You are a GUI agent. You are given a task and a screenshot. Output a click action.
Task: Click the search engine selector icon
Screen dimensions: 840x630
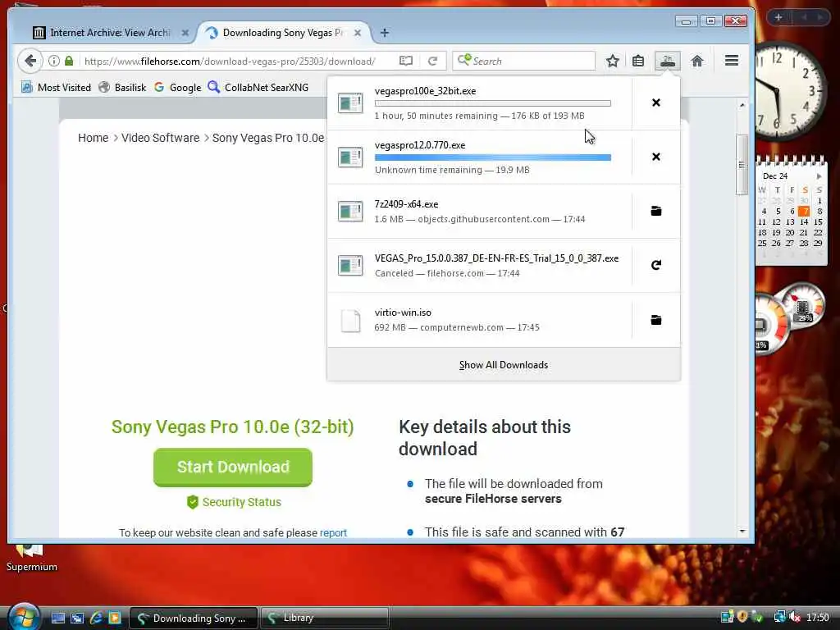[x=464, y=60]
